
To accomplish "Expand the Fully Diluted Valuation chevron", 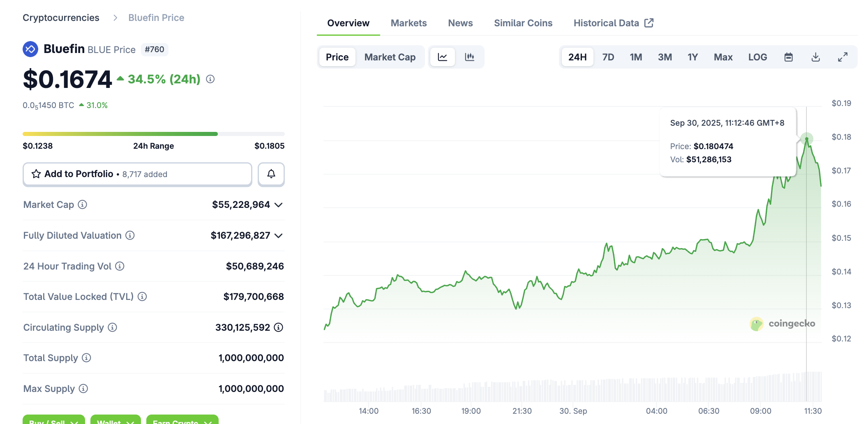I will pyautogui.click(x=279, y=236).
